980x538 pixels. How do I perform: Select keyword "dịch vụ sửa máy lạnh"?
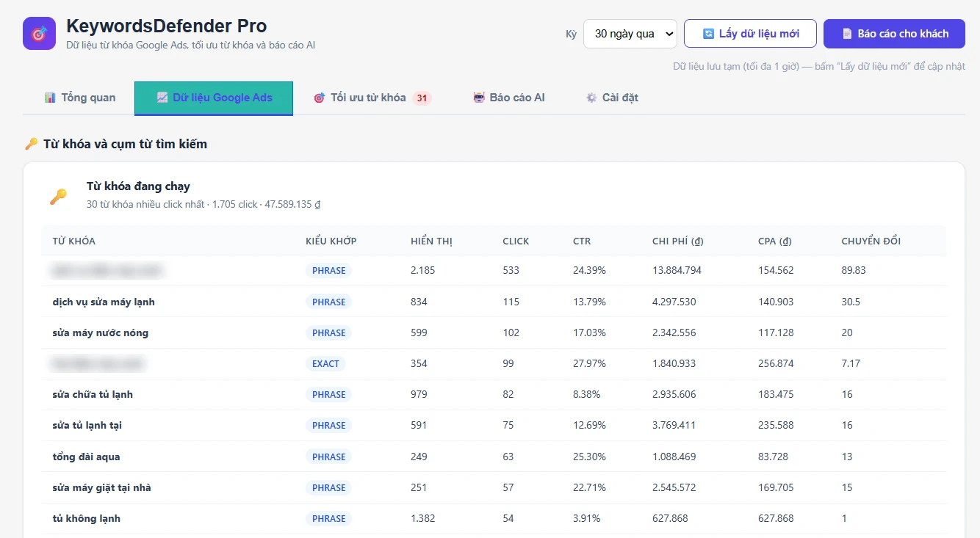click(104, 302)
